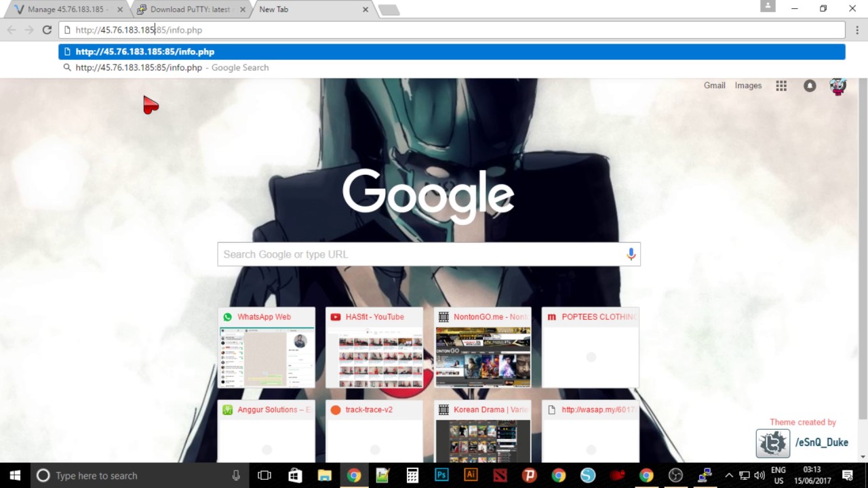Screen dimensions: 868x488
Task: Show hidden system tray icons
Action: click(x=729, y=475)
